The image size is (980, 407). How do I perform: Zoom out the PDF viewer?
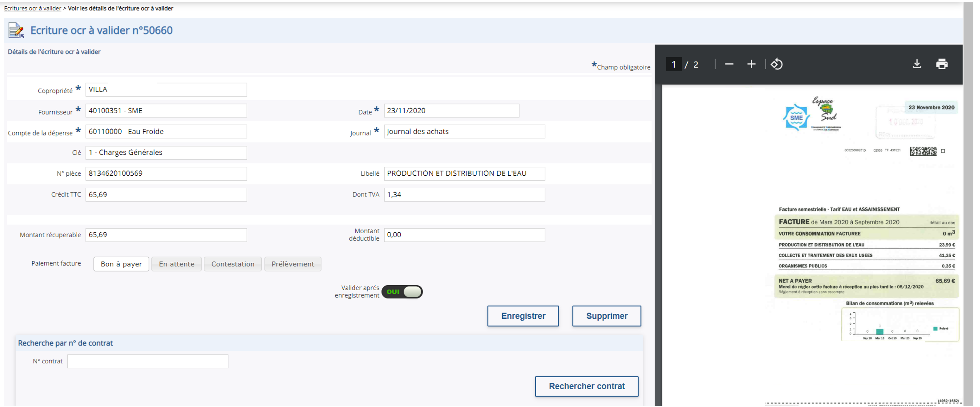click(729, 64)
